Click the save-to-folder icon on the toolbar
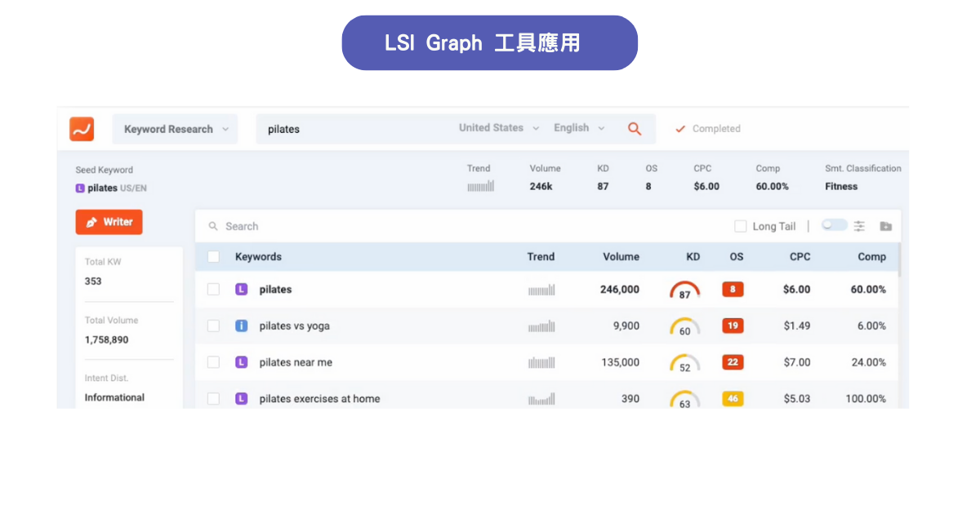 (x=886, y=226)
